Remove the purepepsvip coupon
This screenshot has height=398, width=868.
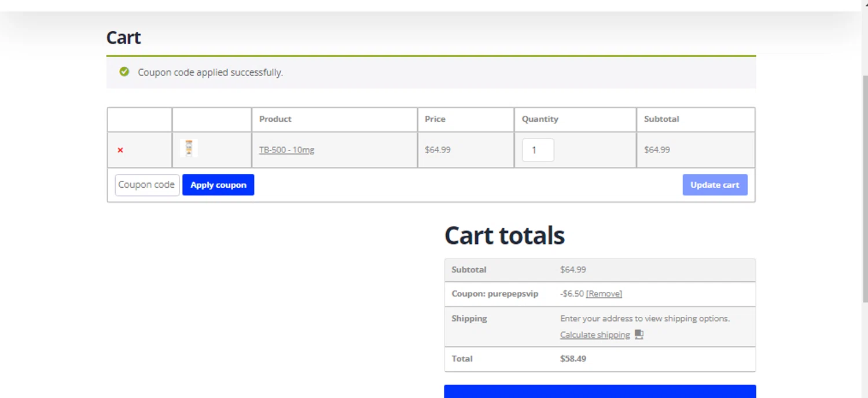pos(604,294)
